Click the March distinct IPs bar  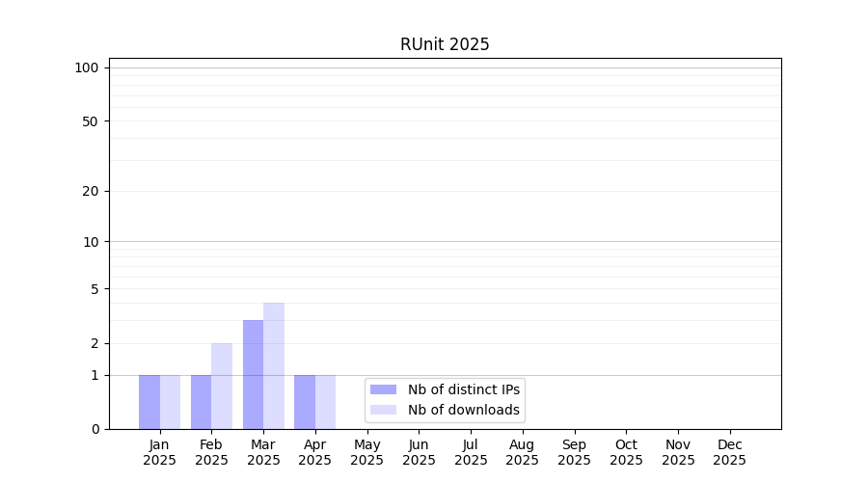(253, 375)
